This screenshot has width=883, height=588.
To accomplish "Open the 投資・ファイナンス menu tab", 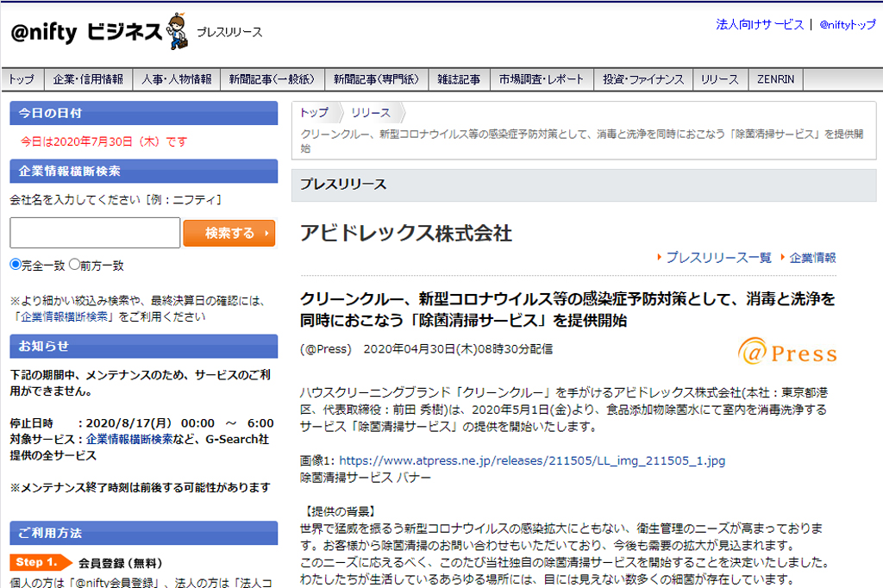I will pos(643,79).
